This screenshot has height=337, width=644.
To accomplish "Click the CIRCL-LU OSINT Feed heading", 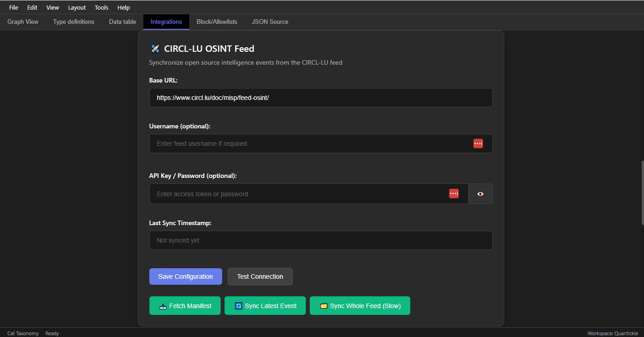I will point(209,49).
